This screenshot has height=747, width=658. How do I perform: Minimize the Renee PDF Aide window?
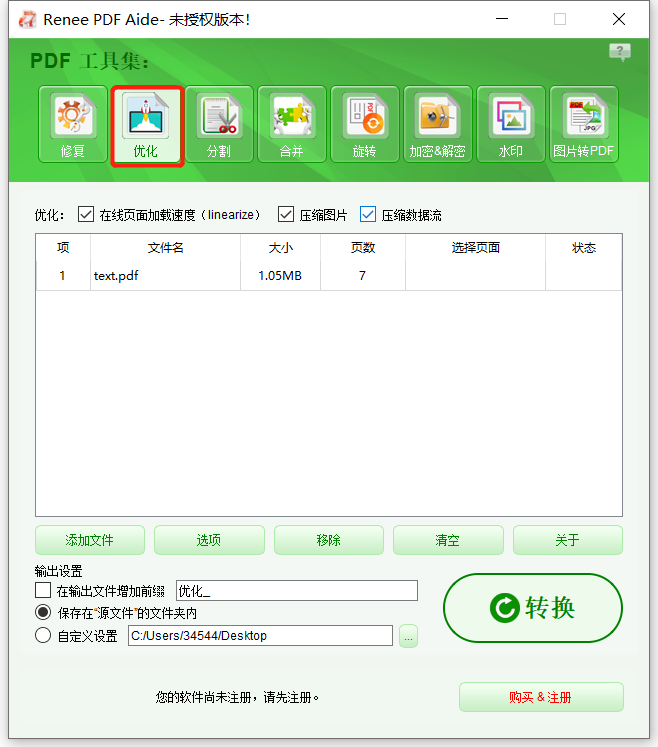[502, 19]
